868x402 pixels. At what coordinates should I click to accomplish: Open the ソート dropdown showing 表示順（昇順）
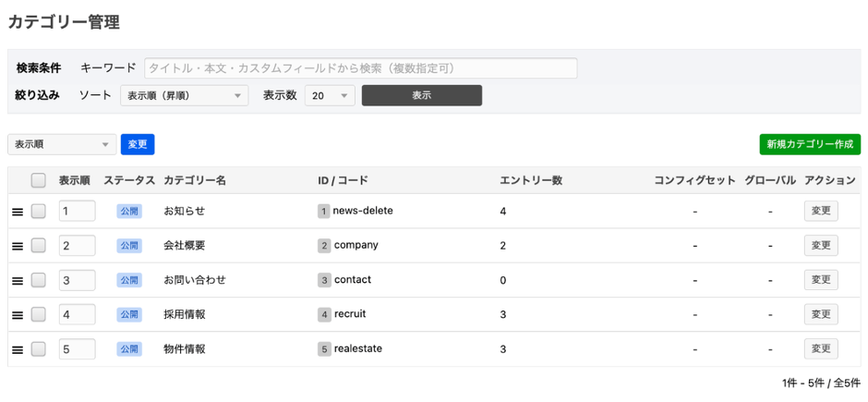(x=184, y=95)
